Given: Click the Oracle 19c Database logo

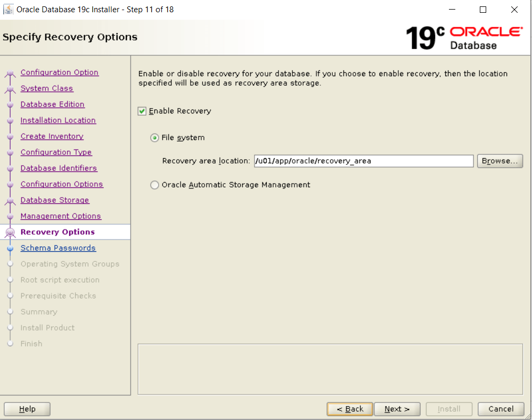Looking at the screenshot, I should [x=464, y=37].
